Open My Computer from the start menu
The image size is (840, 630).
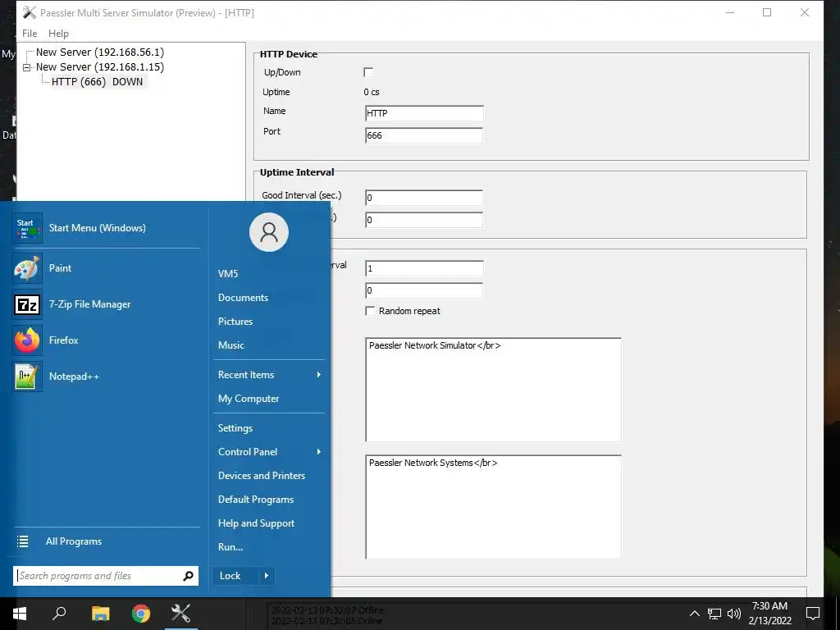249,399
